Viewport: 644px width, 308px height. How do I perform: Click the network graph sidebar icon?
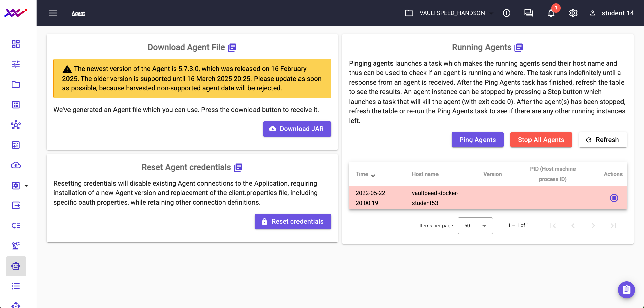[x=16, y=125]
